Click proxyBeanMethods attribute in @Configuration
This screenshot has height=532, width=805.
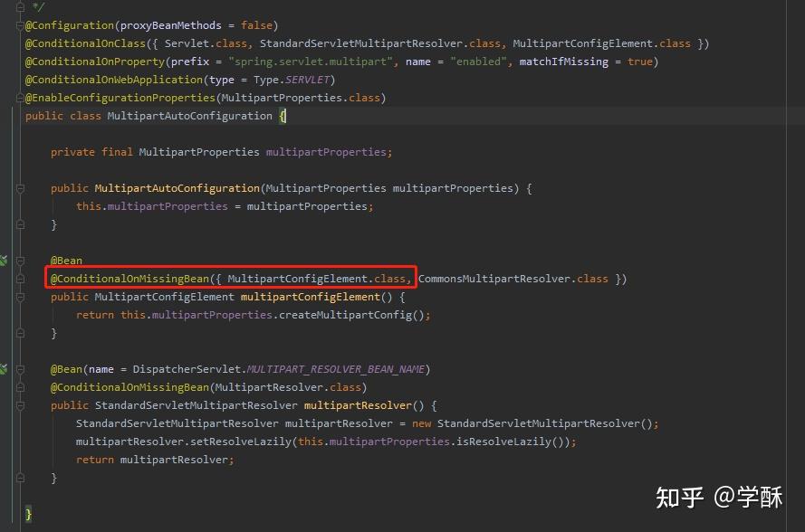click(170, 25)
